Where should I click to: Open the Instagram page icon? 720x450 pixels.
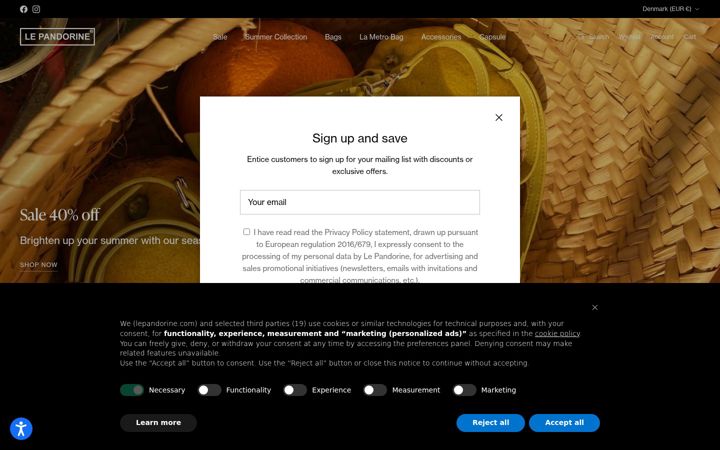pos(36,9)
